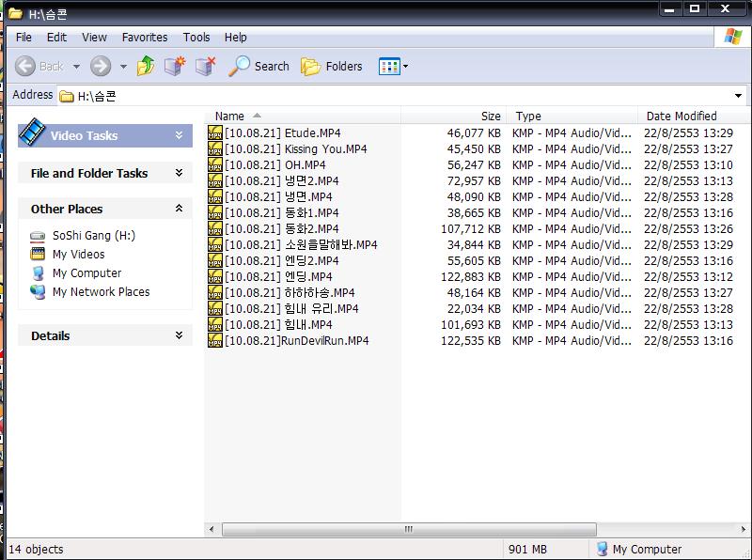
Task: Open the Tools menu
Action: tap(196, 38)
